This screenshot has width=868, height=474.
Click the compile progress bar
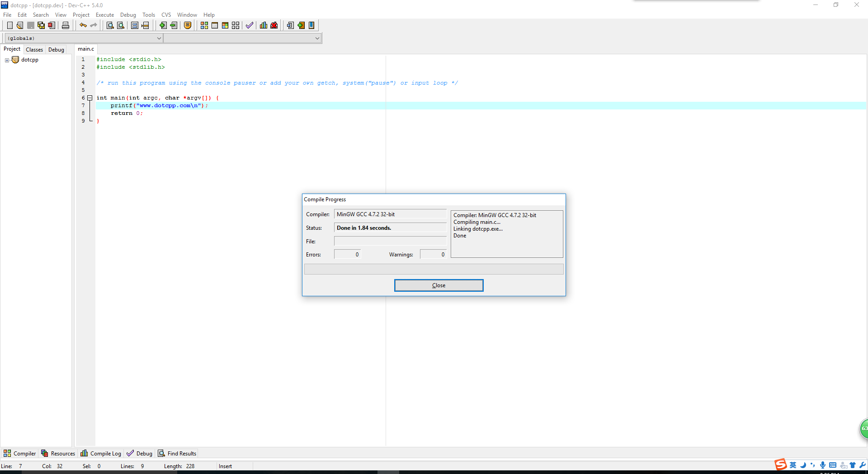tap(434, 269)
